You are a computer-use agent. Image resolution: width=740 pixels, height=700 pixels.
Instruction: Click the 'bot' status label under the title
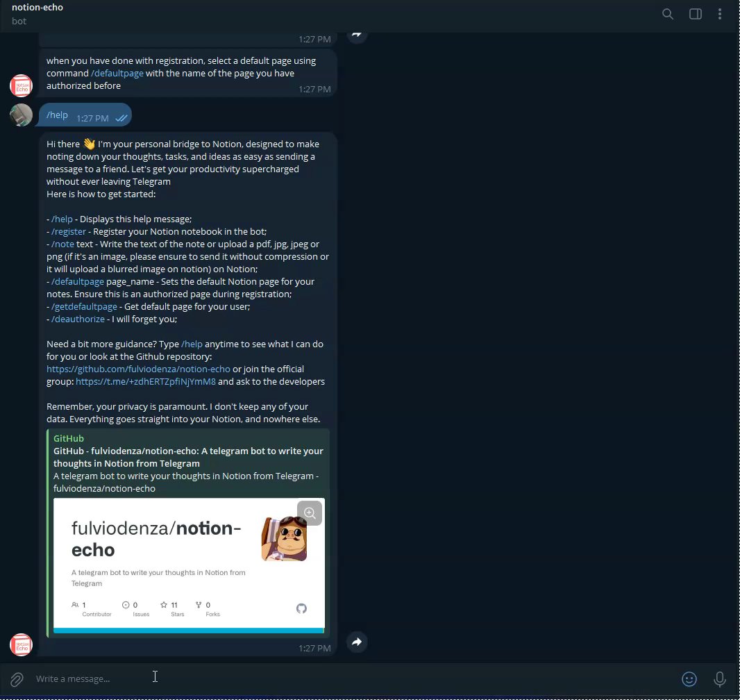click(19, 22)
